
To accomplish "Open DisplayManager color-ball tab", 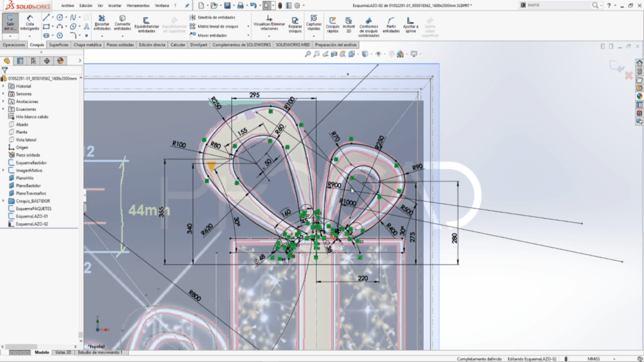I will click(x=60, y=61).
